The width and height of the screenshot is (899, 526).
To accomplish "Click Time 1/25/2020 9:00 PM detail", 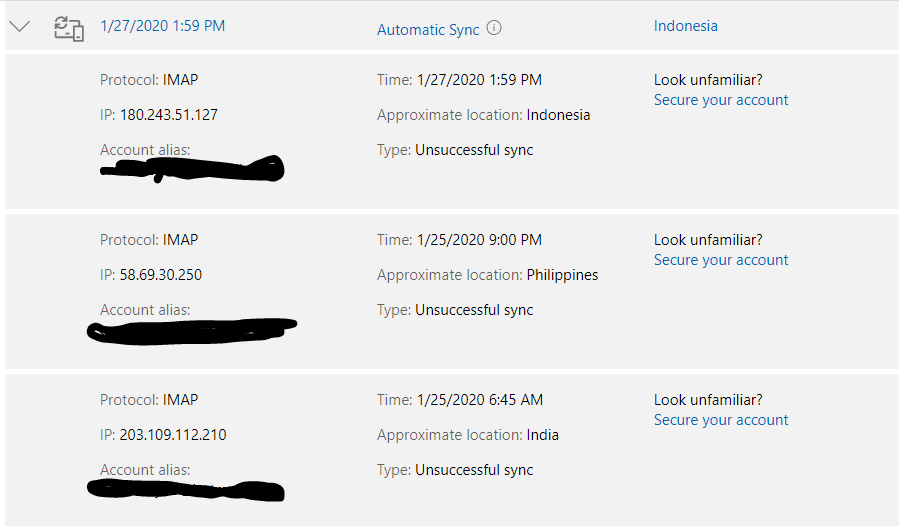I will pyautogui.click(x=459, y=240).
